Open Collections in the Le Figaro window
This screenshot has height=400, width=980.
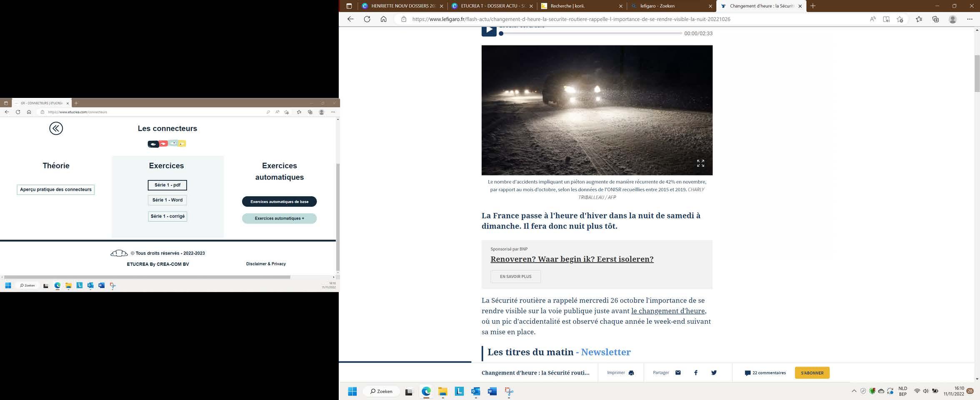(x=935, y=19)
